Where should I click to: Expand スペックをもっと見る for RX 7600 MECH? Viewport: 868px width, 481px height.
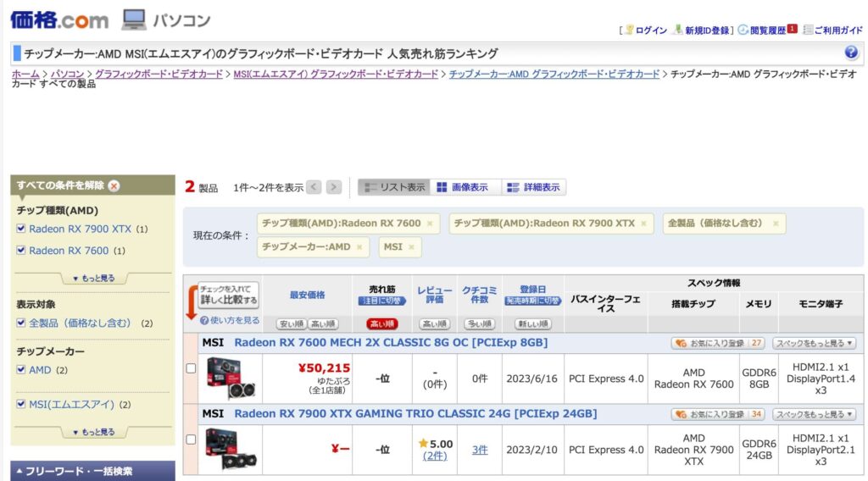point(814,343)
